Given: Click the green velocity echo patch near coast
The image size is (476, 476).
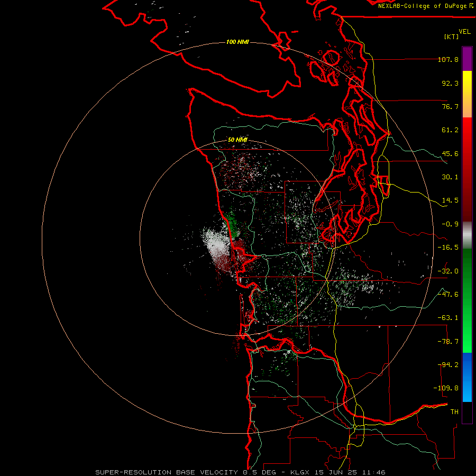Looking at the screenshot, I should 233,224.
